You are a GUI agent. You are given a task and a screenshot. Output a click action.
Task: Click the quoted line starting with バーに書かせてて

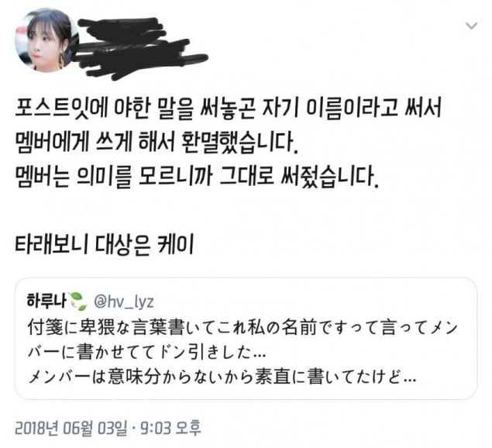147,353
